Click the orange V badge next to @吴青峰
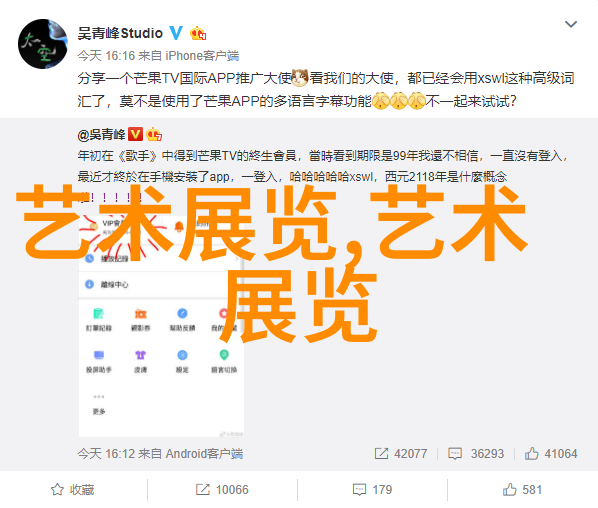The width and height of the screenshot is (598, 508). click(x=135, y=134)
